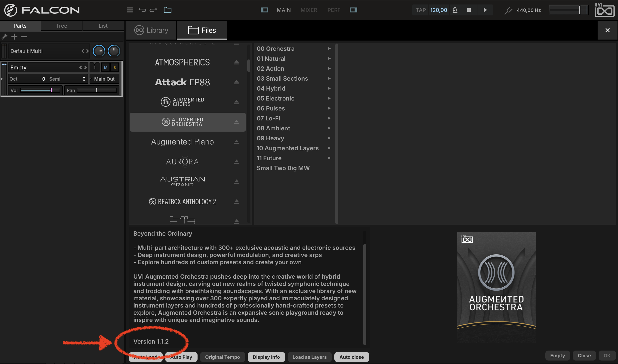Adjust the part Pan slider
618x364 pixels.
(97, 90)
